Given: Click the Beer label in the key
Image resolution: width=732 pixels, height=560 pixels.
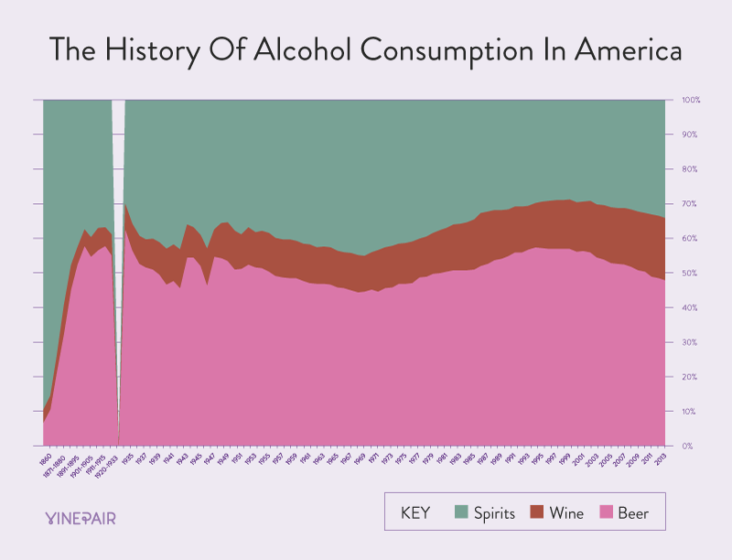Looking at the screenshot, I should 633,512.
